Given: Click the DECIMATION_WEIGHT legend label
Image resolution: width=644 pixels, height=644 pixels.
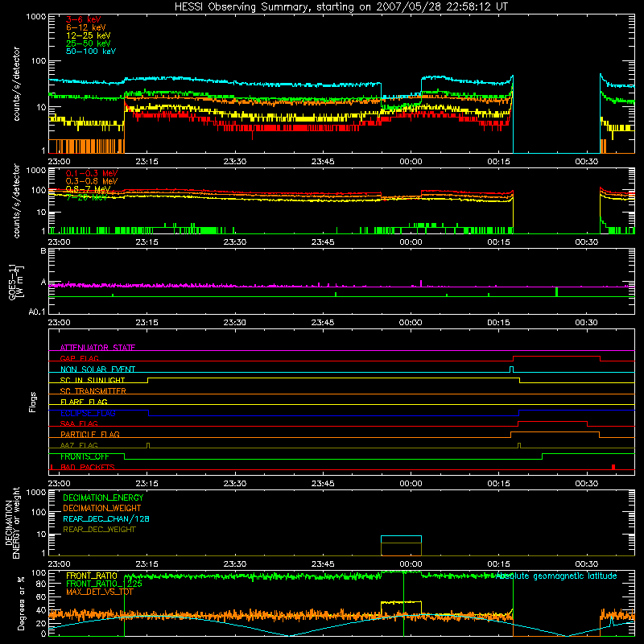Looking at the screenshot, I should [x=102, y=508].
